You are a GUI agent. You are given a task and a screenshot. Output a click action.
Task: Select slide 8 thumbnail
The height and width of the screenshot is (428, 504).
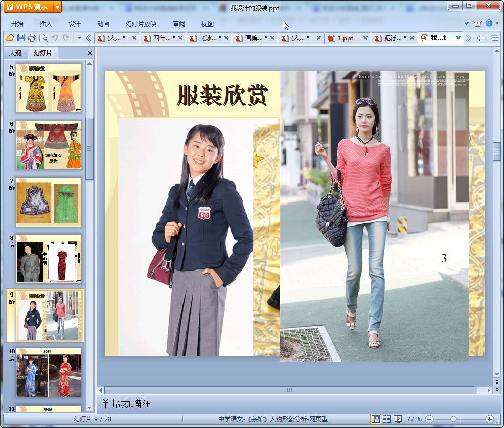49,259
